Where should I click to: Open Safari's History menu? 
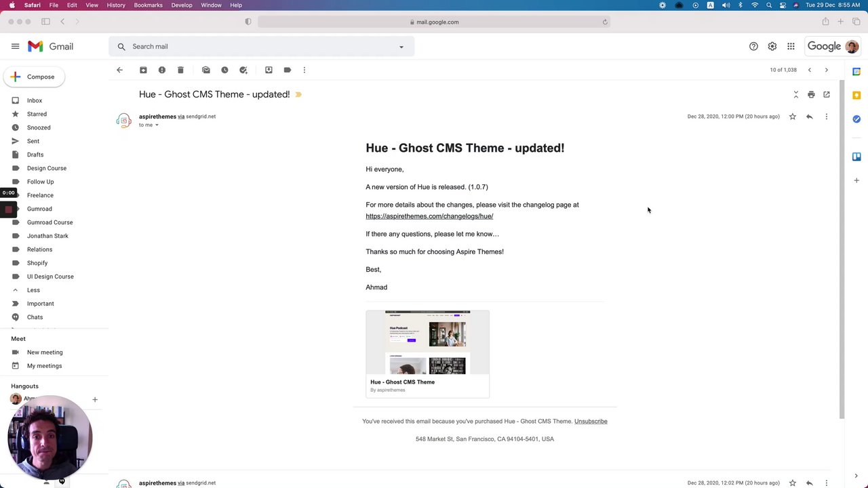click(116, 5)
